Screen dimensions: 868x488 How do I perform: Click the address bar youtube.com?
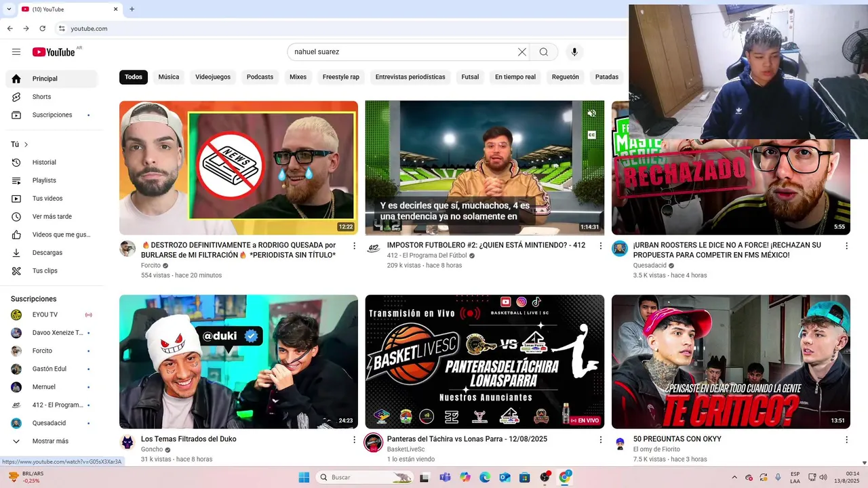(89, 28)
